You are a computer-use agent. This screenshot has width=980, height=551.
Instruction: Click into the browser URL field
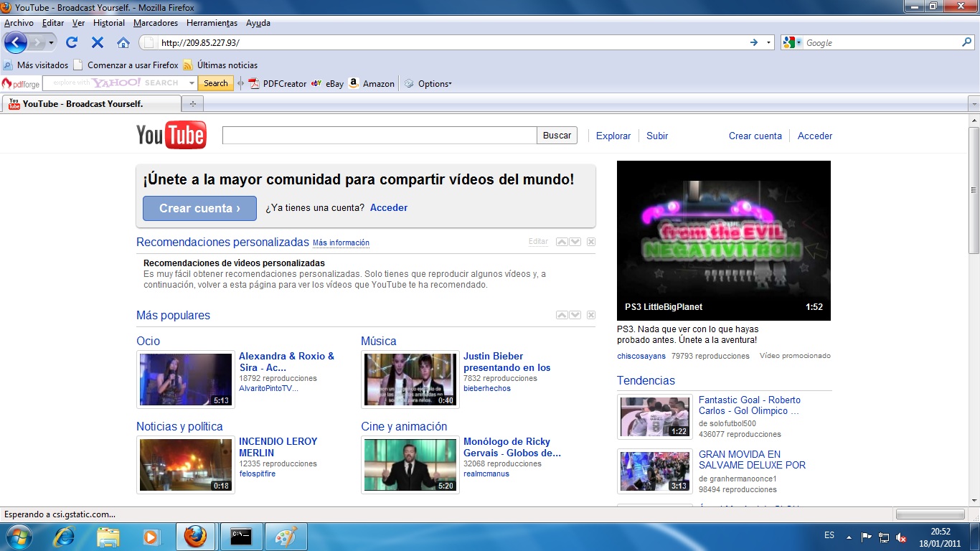[452, 42]
